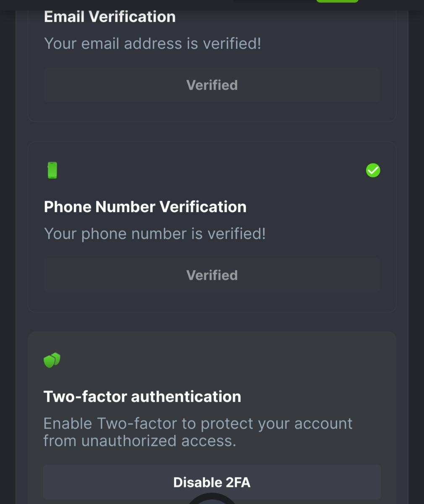Click the dark bar beside the green top button
424x504 pixels.
pyautogui.click(x=274, y=1)
